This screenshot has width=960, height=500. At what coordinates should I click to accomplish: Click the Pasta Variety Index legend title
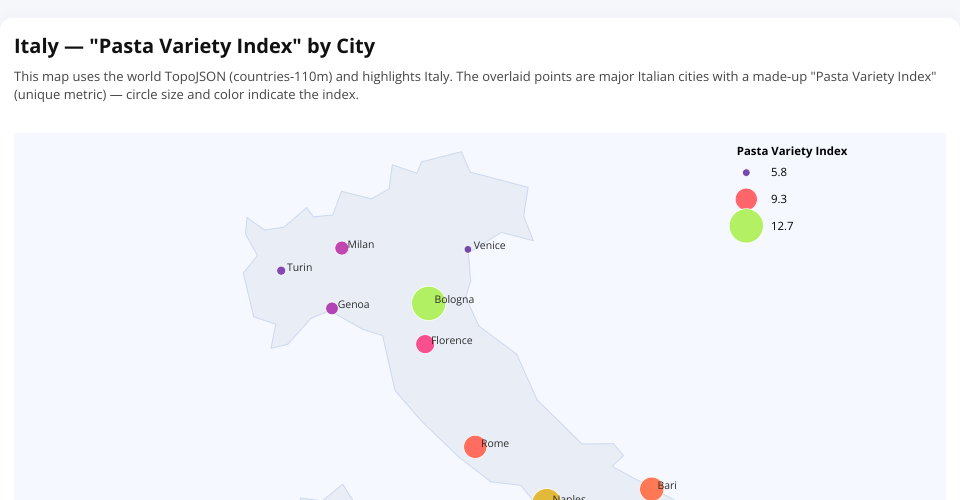792,151
